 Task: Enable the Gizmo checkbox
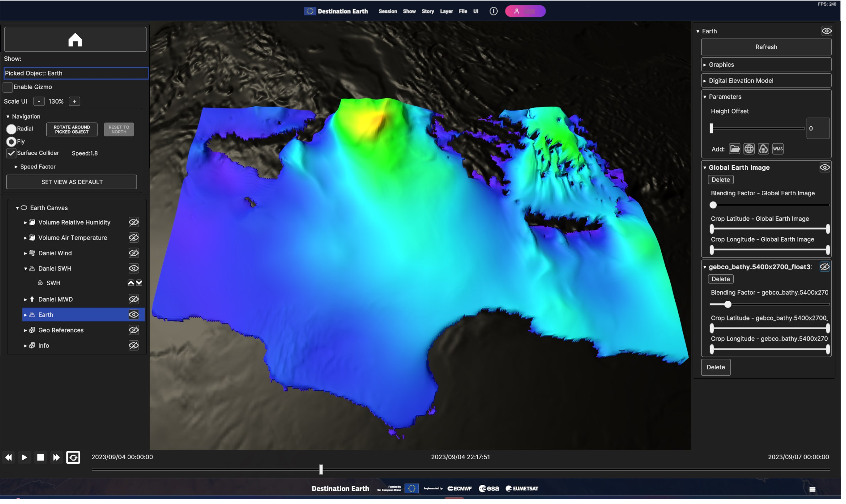click(x=8, y=87)
